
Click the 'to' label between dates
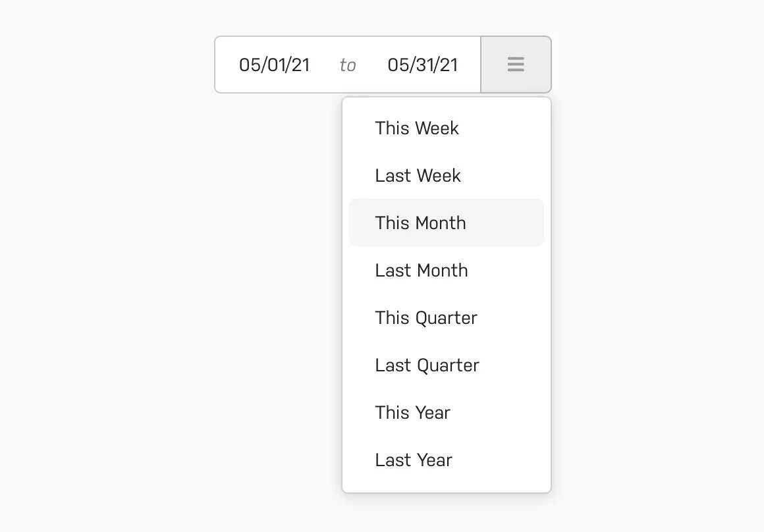[x=348, y=64]
